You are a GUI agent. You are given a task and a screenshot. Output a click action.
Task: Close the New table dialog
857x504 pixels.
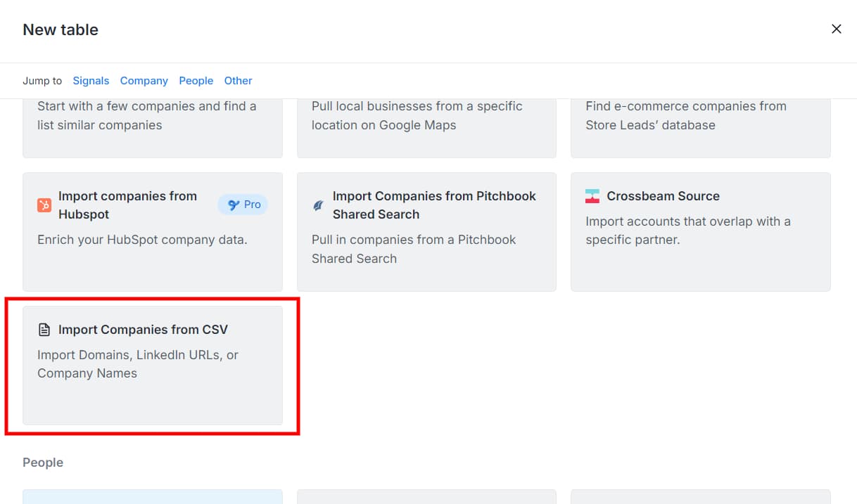click(x=836, y=29)
